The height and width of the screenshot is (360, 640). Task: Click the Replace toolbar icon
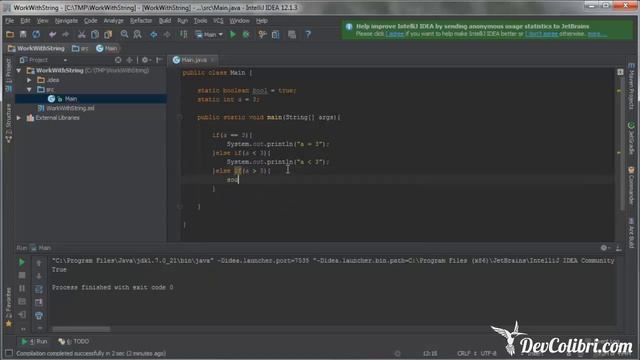coord(138,35)
